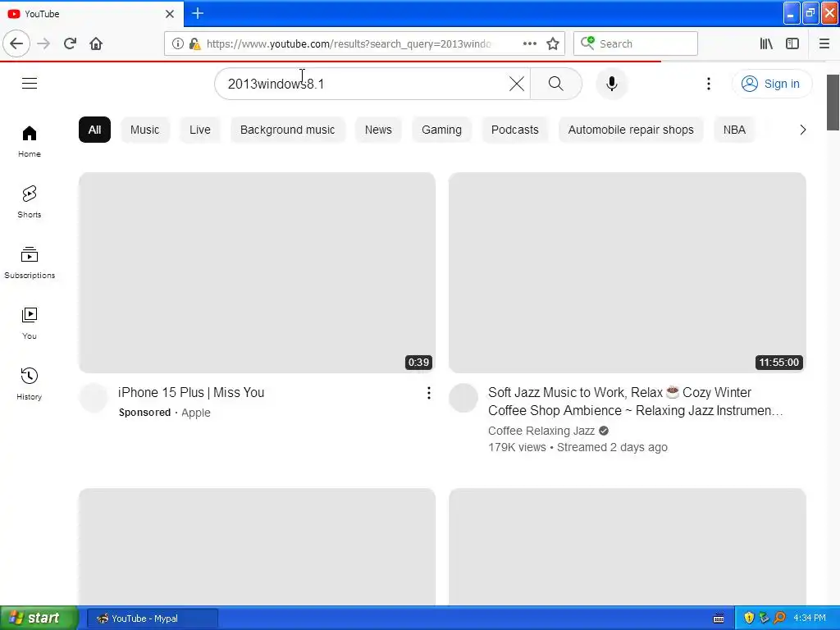This screenshot has width=840, height=630.
Task: Sign in to YouTube
Action: [771, 84]
